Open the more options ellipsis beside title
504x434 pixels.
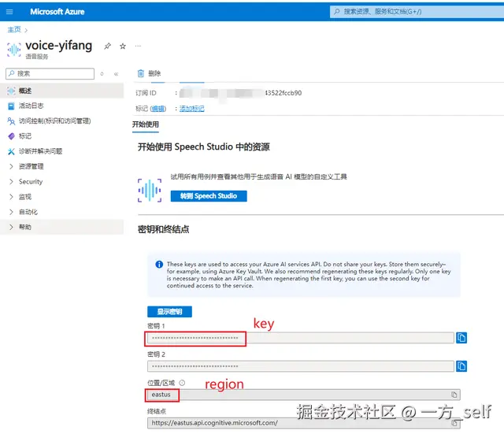pos(138,46)
